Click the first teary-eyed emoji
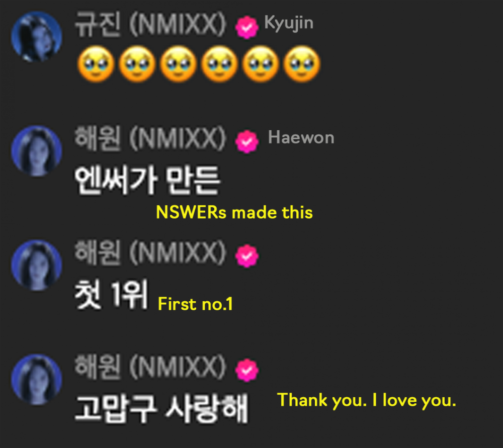Viewport: 503px width, 448px height. (x=96, y=64)
